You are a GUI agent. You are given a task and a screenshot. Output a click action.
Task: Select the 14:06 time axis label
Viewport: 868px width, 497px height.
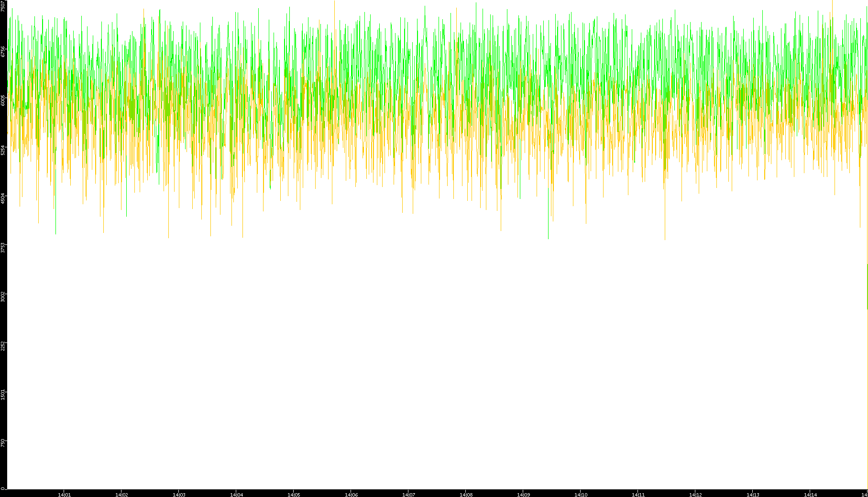(351, 495)
